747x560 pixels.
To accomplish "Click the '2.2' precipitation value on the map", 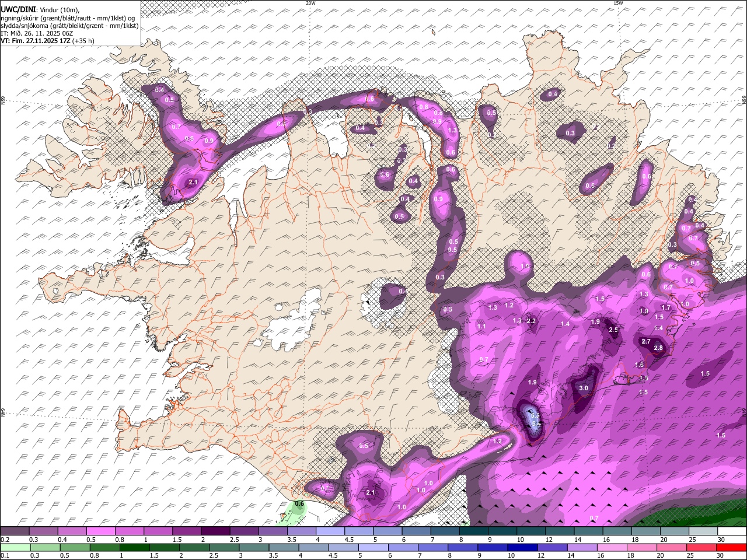I will 531,321.
